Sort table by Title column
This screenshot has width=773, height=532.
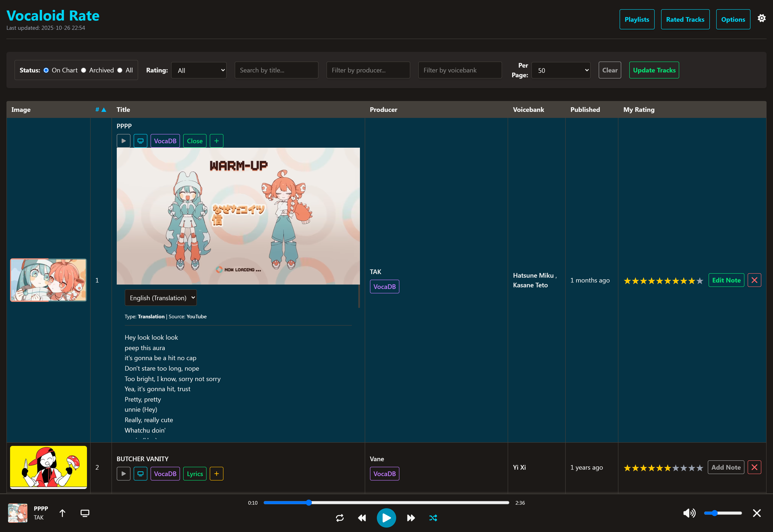(123, 109)
